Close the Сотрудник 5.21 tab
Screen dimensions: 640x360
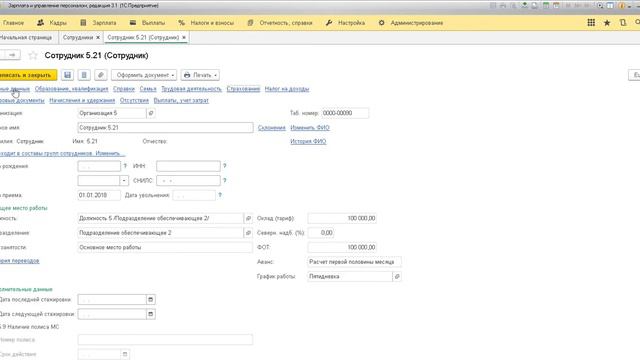tap(184, 38)
